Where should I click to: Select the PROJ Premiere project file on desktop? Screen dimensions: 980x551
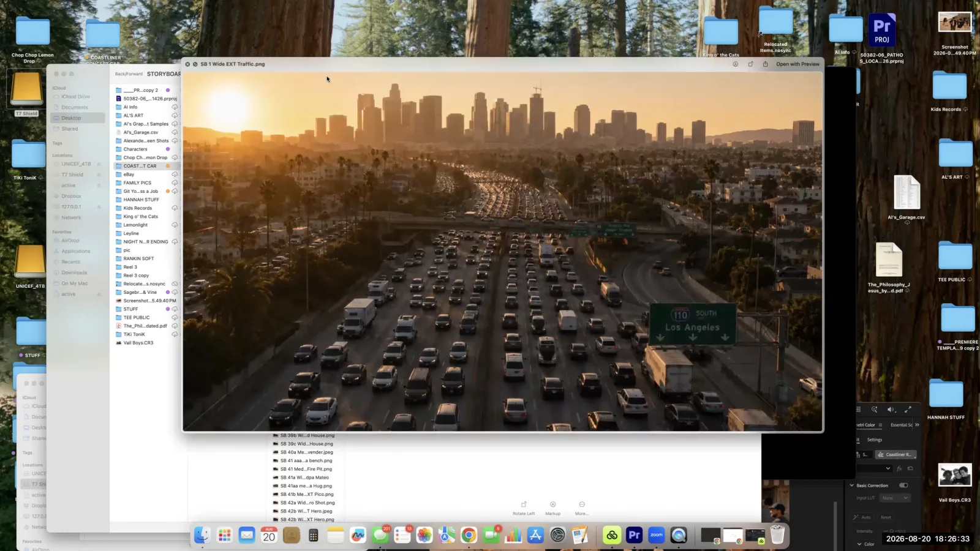coord(881,31)
